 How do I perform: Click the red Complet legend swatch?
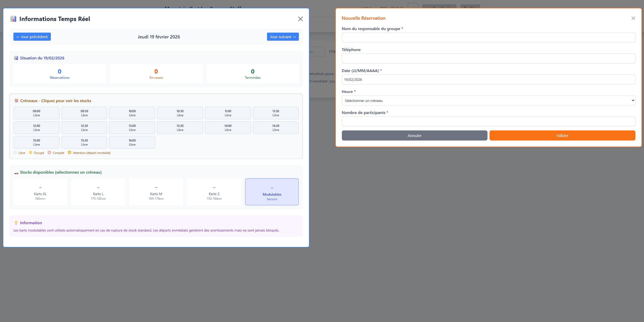[50, 152]
